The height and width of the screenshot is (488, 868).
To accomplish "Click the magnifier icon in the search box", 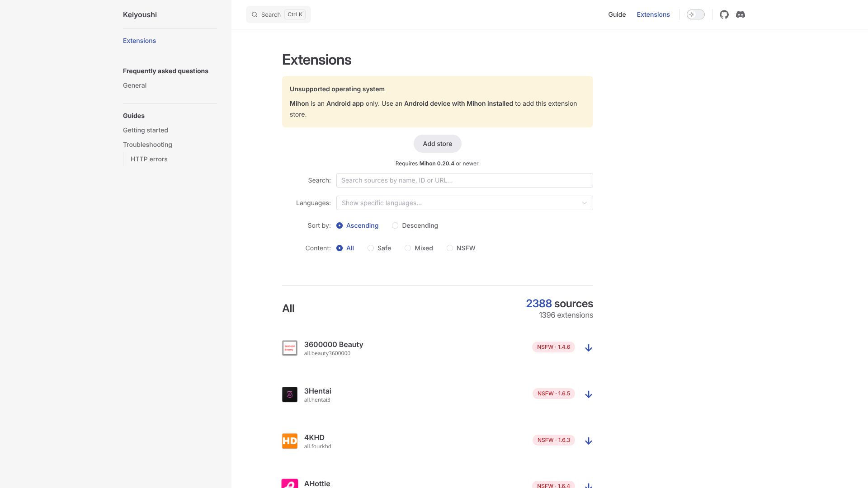I will [255, 14].
